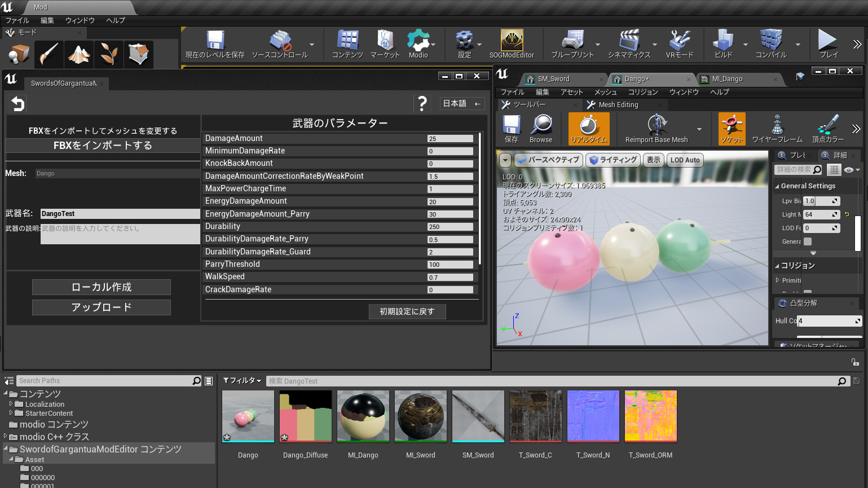Click the 初期設定に戻す reset button
Screen dimensions: 868x488
407,311
